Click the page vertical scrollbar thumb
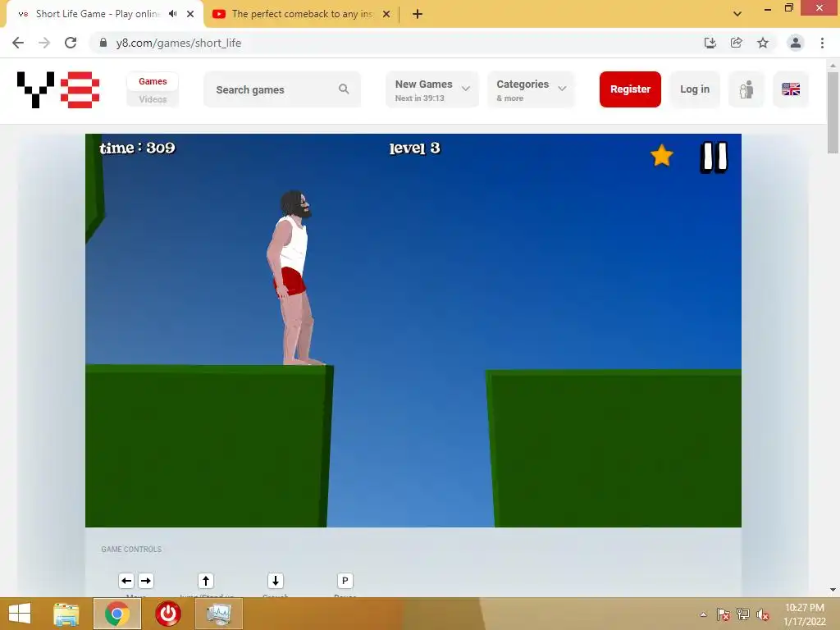The image size is (840, 630). [x=833, y=112]
